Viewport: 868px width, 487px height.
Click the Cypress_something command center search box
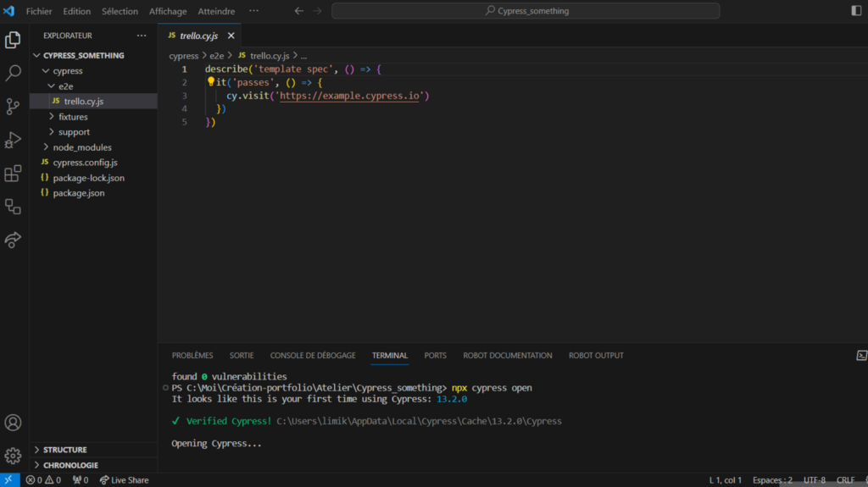[526, 11]
